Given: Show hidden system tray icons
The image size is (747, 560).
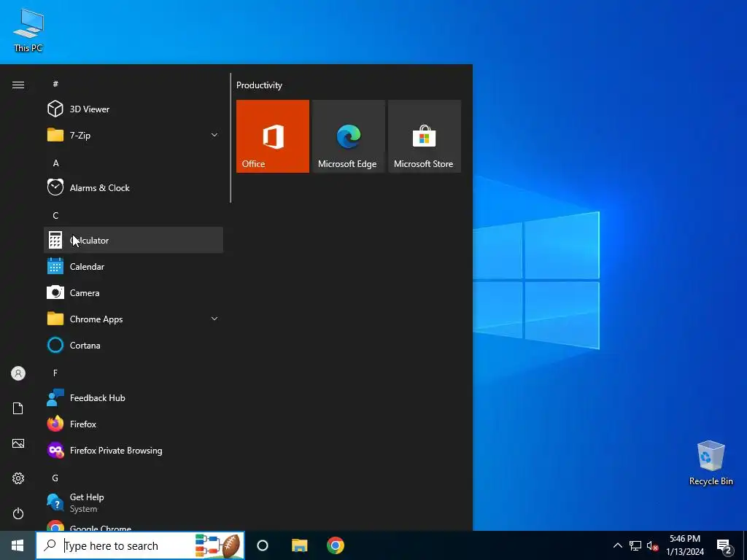Looking at the screenshot, I should pos(617,545).
